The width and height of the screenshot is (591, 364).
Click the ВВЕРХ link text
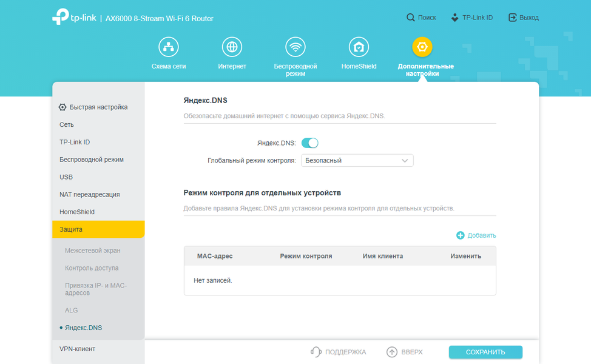coord(412,352)
